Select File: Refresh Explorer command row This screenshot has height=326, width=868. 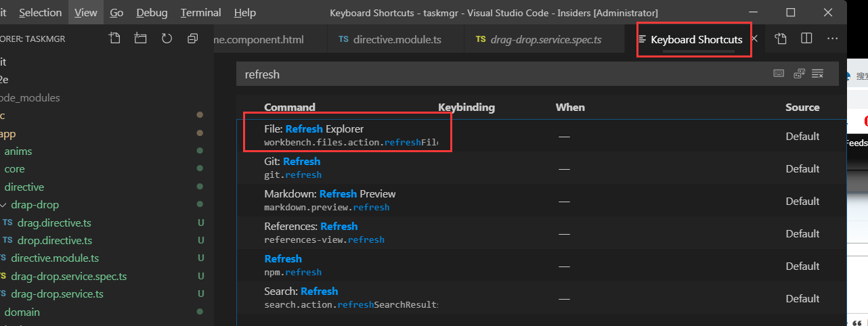[542, 136]
